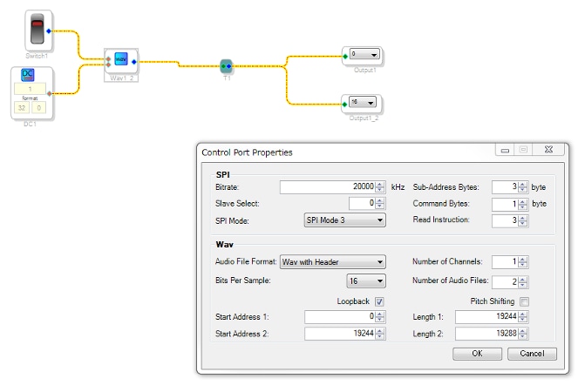Click the DC1 value field showing 1
This screenshot has height=392, width=585.
pos(30,89)
